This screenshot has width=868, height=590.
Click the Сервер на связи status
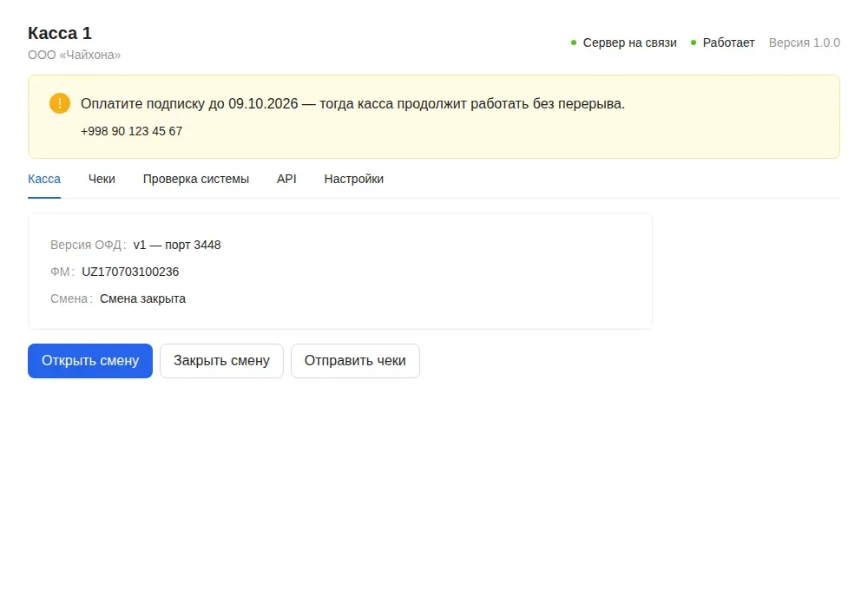coord(624,43)
